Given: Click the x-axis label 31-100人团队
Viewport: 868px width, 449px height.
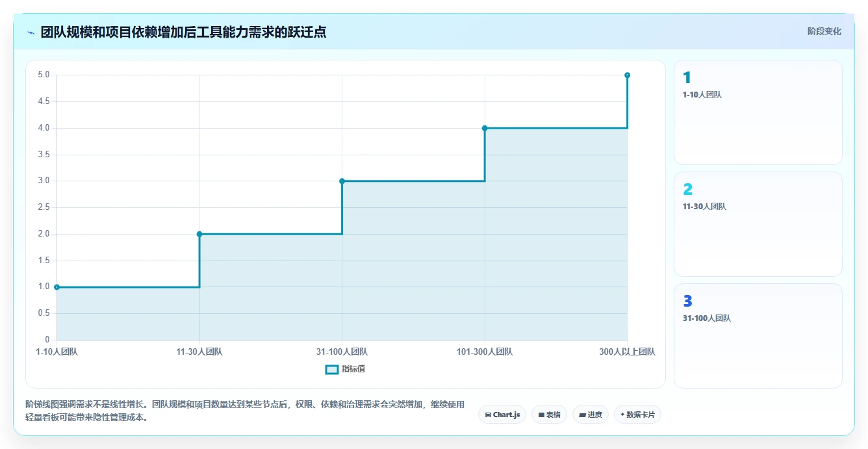Looking at the screenshot, I should coord(342,352).
